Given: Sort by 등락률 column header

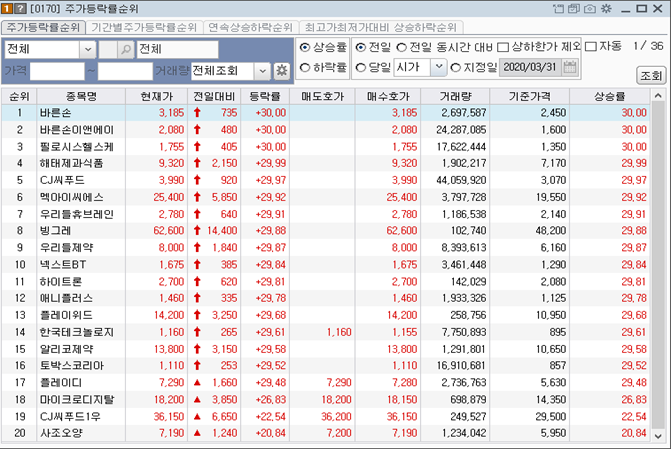Looking at the screenshot, I should point(265,96).
